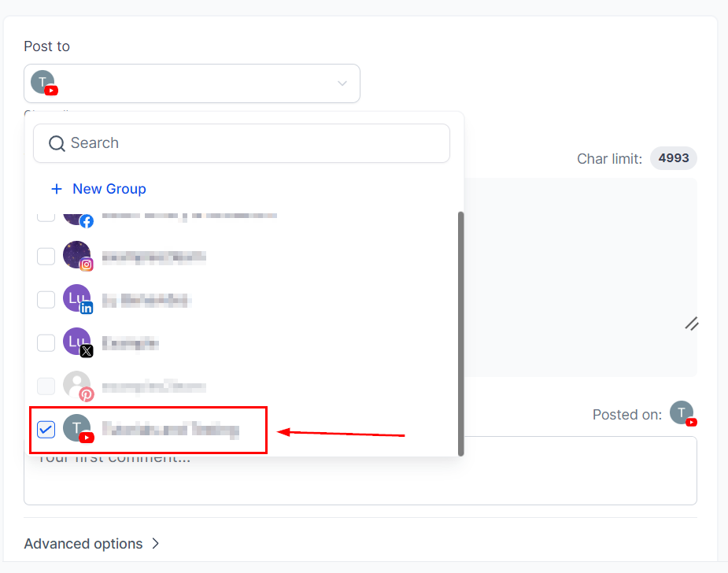Check the LinkedIn account checkbox
Screen dimensions: 728x573
coord(46,300)
